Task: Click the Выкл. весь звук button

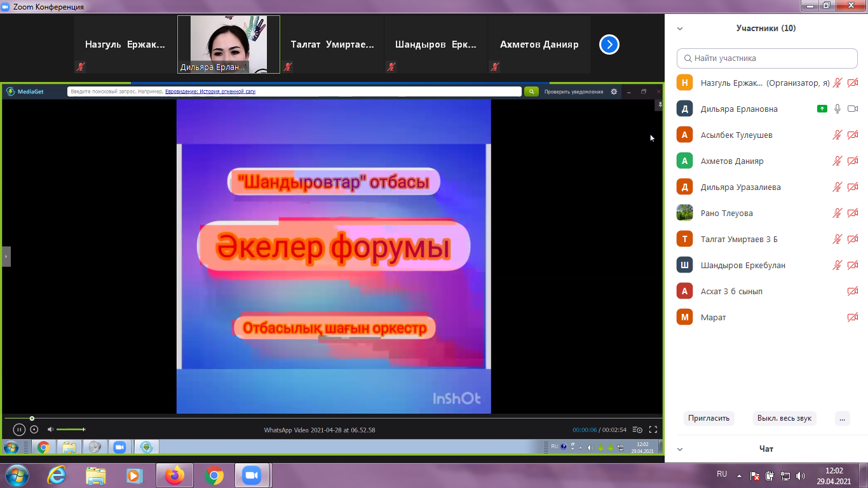Action: pyautogui.click(x=785, y=418)
